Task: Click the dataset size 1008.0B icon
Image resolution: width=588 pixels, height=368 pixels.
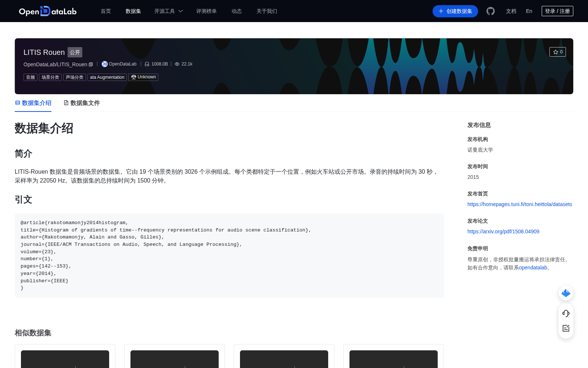Action: coord(147,64)
